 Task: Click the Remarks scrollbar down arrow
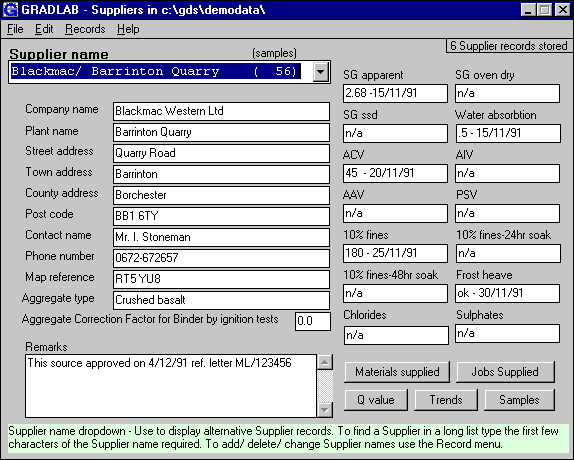pos(325,409)
